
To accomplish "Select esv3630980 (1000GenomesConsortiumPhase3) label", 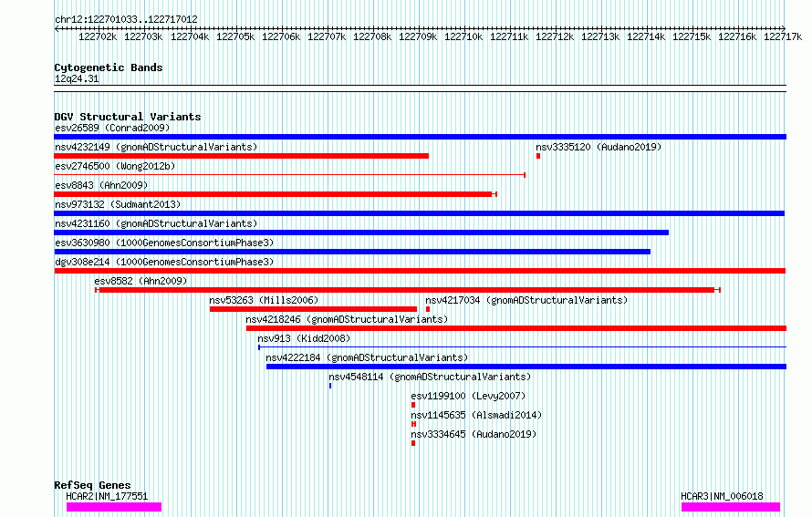I will (164, 243).
